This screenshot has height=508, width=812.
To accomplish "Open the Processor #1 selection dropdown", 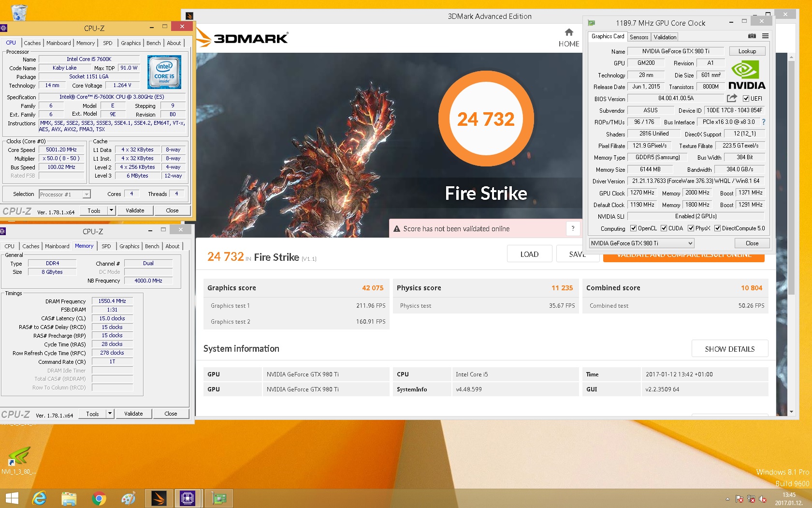I will click(x=87, y=194).
